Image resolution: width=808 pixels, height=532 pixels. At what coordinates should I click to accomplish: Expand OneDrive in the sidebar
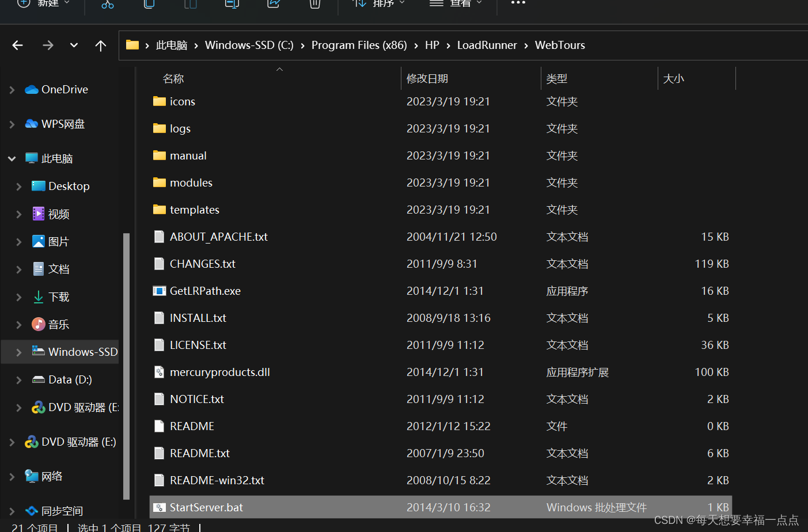(x=12, y=90)
